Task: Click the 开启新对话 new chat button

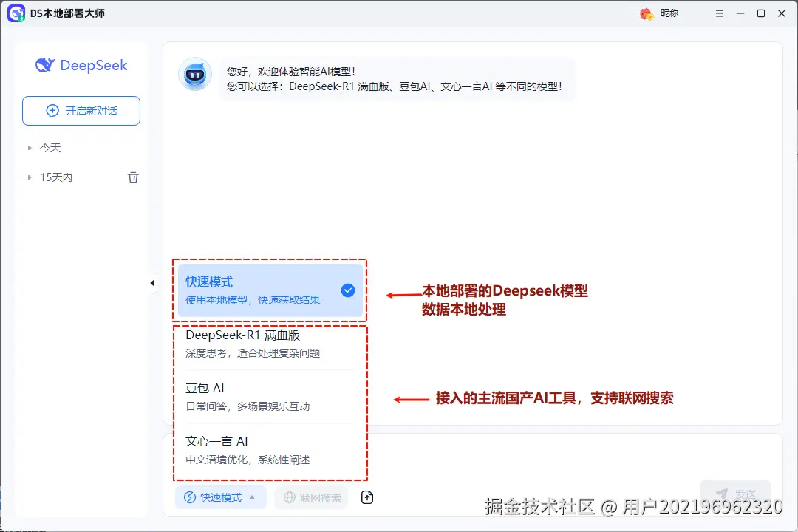Action: (x=81, y=111)
